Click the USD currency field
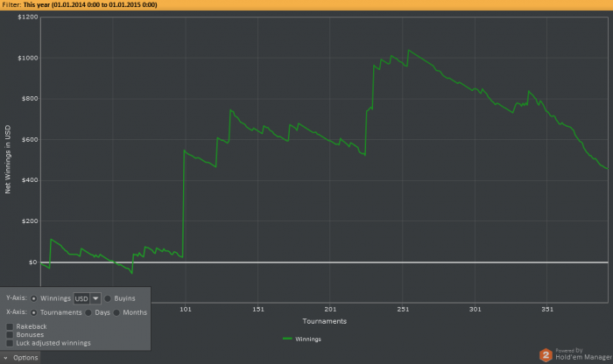Viewport: 613px width, 364px height. (x=81, y=298)
